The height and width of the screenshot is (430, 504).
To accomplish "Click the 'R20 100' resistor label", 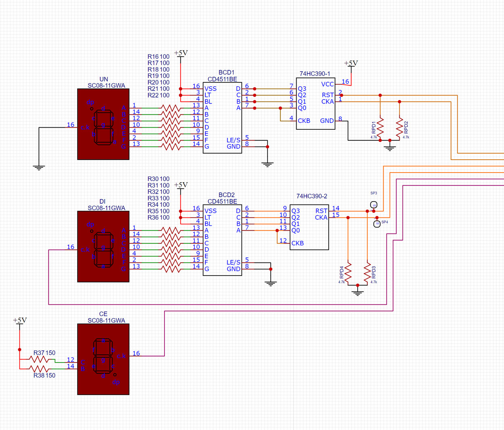I will pos(158,82).
